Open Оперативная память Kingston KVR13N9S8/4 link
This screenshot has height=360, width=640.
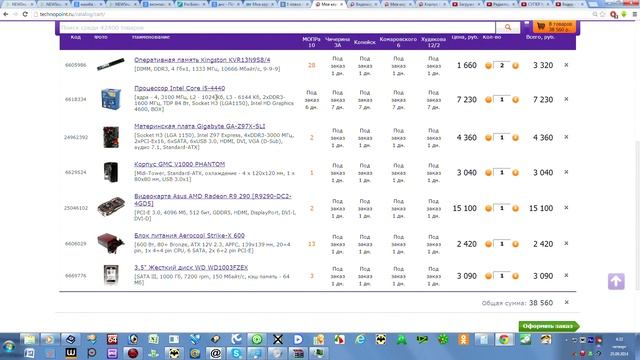[202, 60]
